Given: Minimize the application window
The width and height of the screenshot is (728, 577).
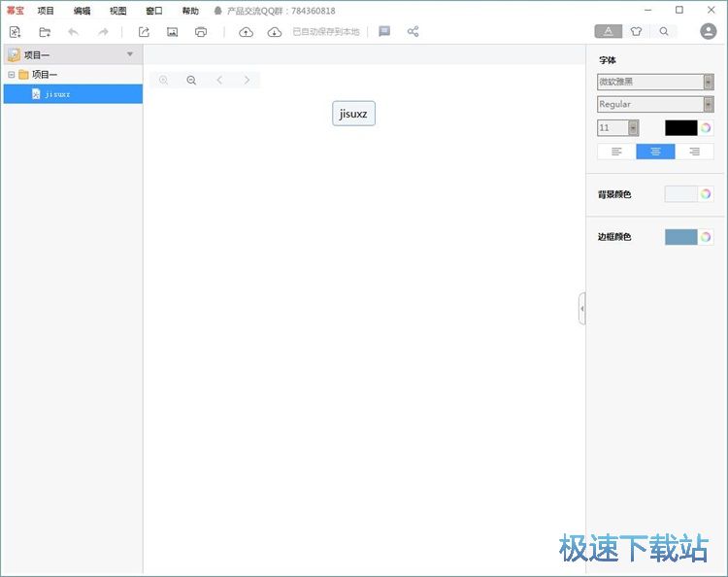Looking at the screenshot, I should (x=648, y=10).
